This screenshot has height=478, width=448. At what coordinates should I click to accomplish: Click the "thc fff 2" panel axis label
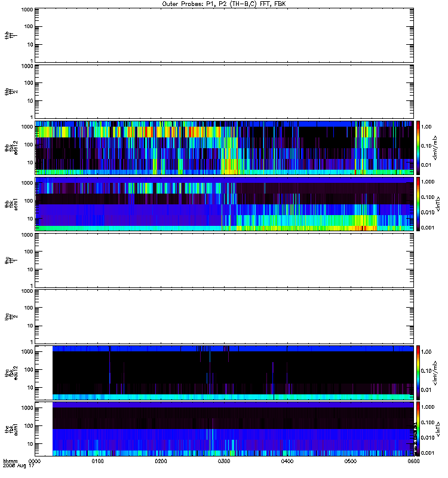click(x=11, y=317)
